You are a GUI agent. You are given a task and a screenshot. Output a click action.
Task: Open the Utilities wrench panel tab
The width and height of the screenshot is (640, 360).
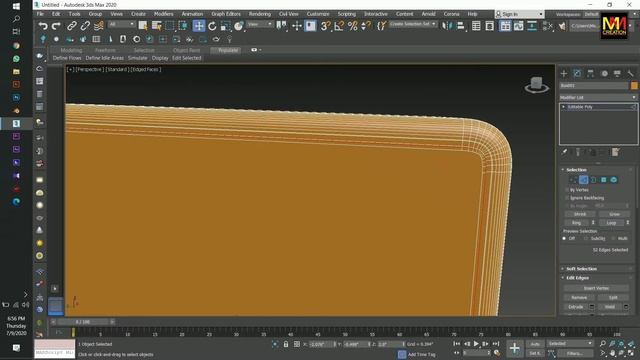tap(630, 73)
